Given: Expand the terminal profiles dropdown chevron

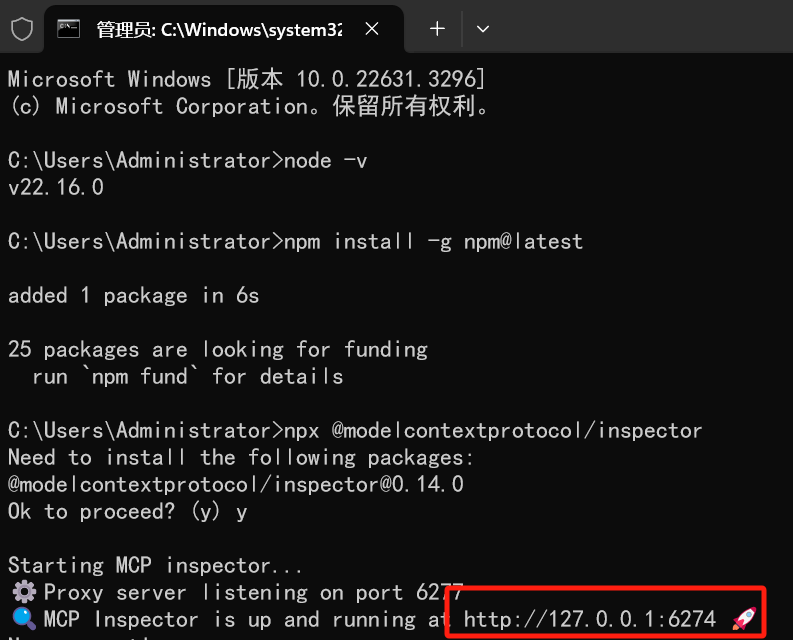Looking at the screenshot, I should click(483, 29).
